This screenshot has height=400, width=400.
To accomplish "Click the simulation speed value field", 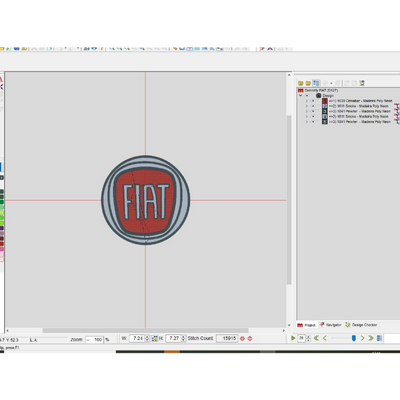I will point(302,338).
